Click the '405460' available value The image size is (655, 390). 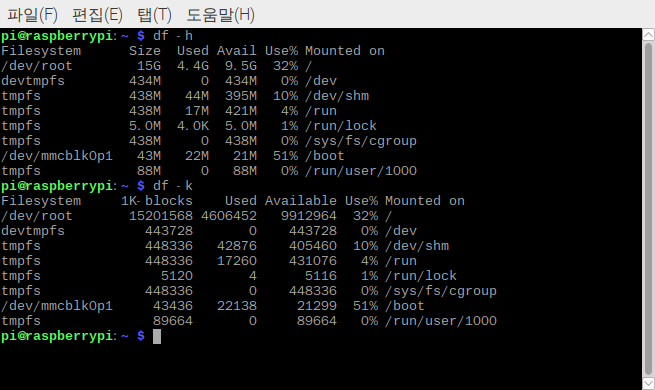(x=313, y=246)
